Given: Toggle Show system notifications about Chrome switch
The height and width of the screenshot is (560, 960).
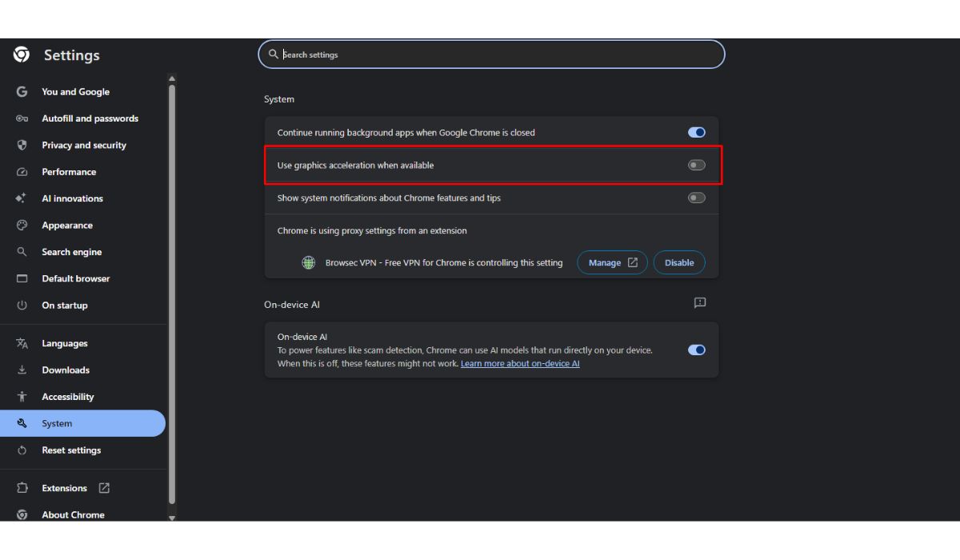Looking at the screenshot, I should click(697, 198).
